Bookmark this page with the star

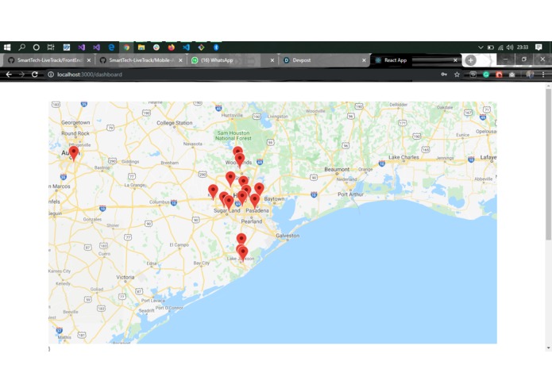[457, 74]
